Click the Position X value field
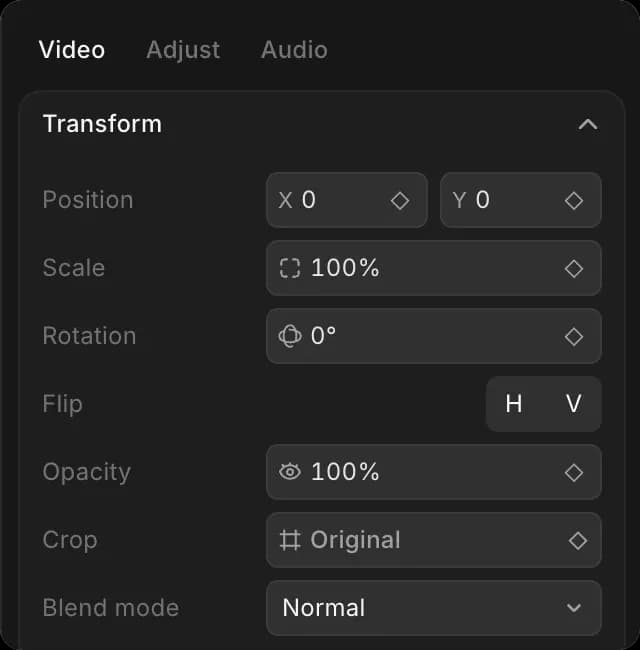The image size is (640, 650). 347,200
